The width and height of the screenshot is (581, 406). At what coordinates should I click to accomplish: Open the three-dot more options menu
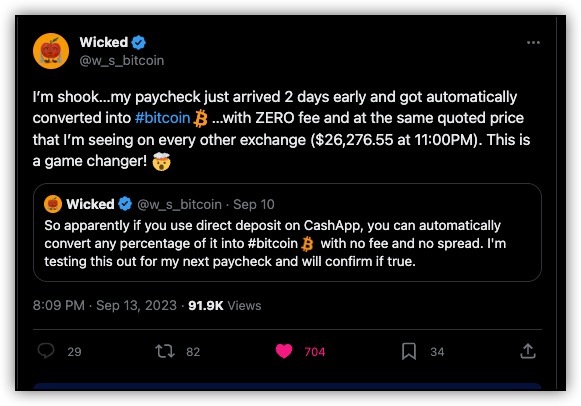pos(533,43)
